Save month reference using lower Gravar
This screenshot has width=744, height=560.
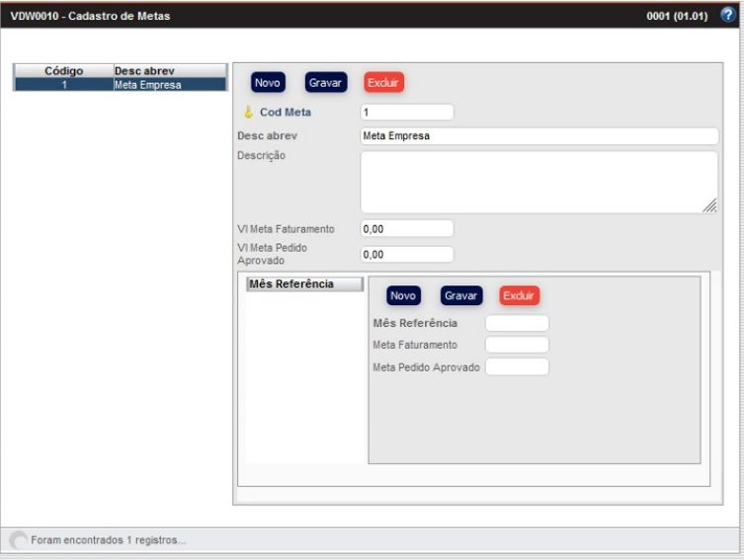pos(459,295)
